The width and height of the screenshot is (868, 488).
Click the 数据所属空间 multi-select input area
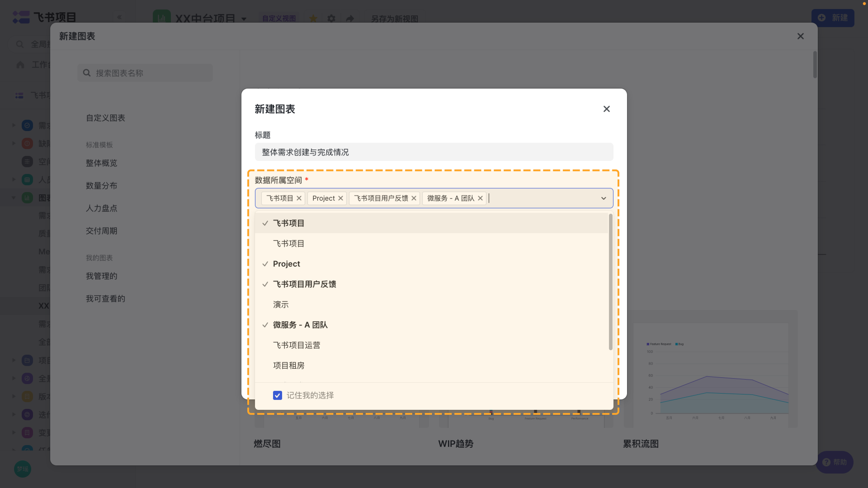click(x=434, y=198)
